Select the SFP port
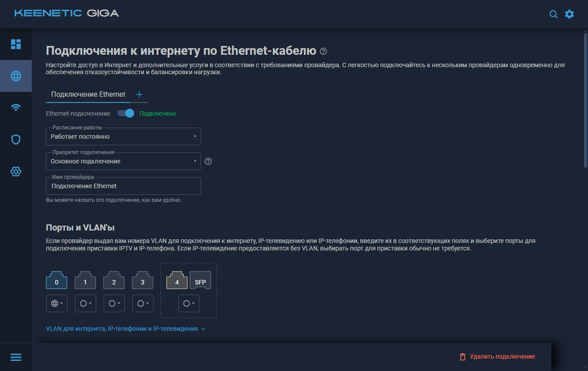The height and width of the screenshot is (371, 588). (200, 281)
